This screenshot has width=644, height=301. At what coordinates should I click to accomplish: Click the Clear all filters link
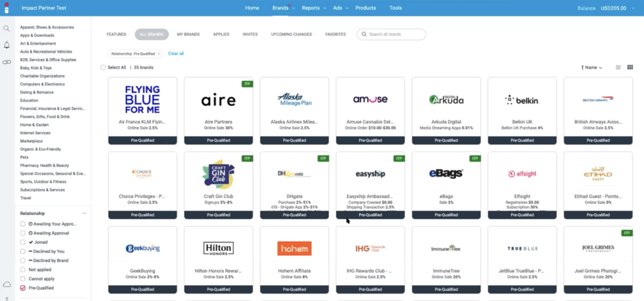tap(175, 54)
